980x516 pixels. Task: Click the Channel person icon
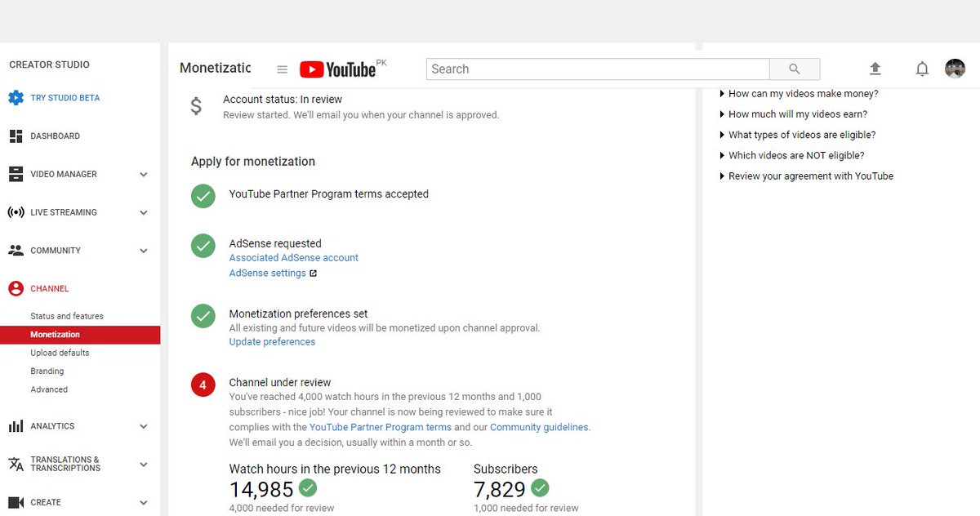click(16, 288)
